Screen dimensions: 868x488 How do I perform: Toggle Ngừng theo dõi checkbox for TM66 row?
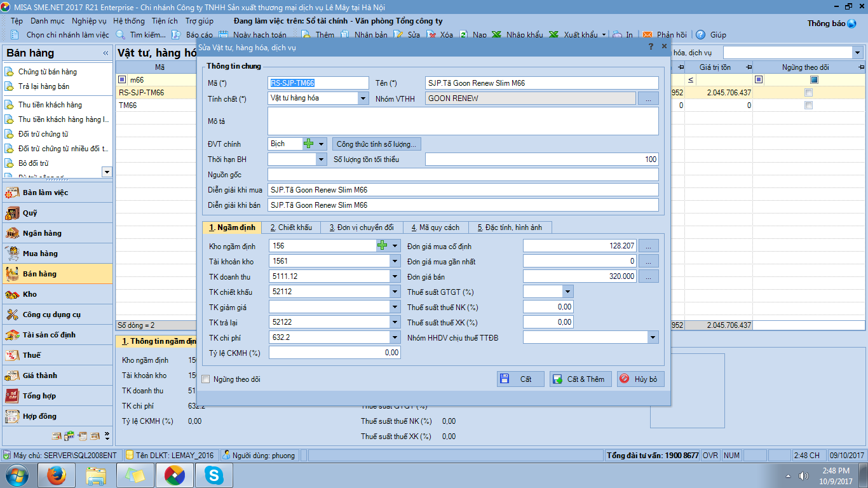(808, 105)
